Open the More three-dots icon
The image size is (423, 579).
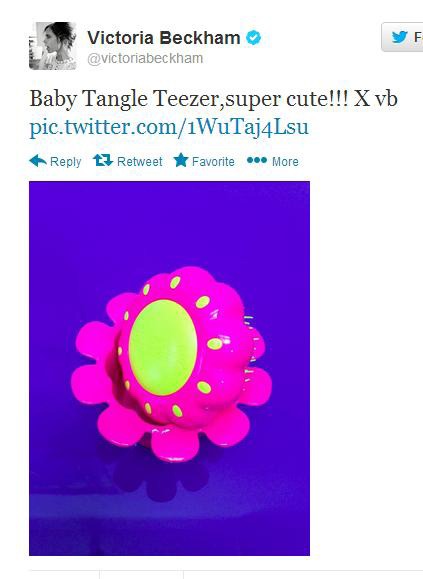257,160
